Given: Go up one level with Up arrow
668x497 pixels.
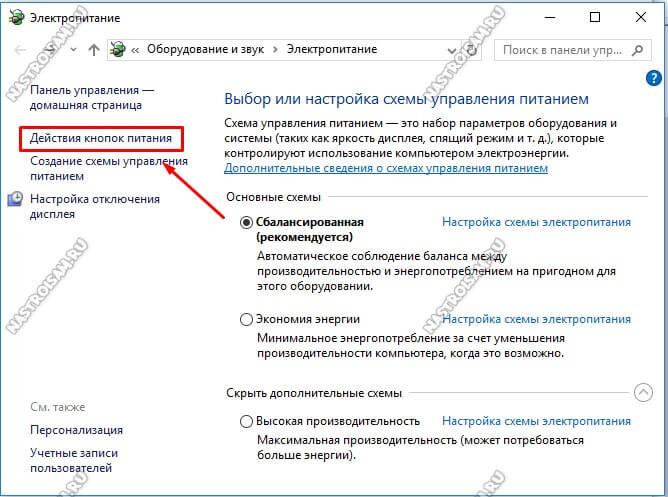Looking at the screenshot, I should click(94, 50).
